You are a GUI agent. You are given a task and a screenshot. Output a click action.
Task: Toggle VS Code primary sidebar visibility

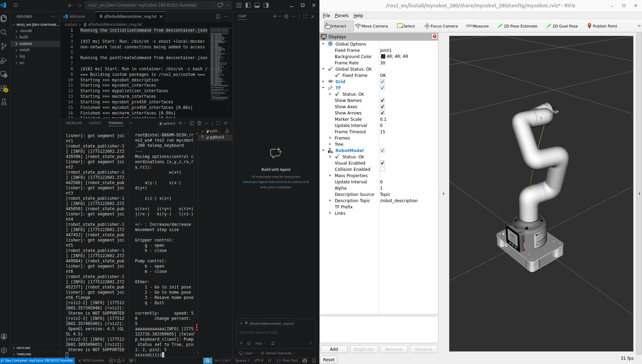coord(248,5)
